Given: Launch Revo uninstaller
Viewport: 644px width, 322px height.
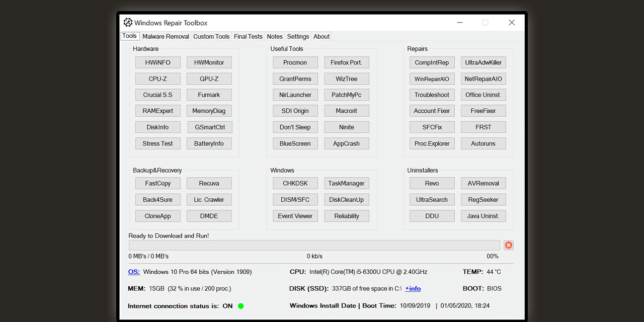Looking at the screenshot, I should tap(432, 183).
